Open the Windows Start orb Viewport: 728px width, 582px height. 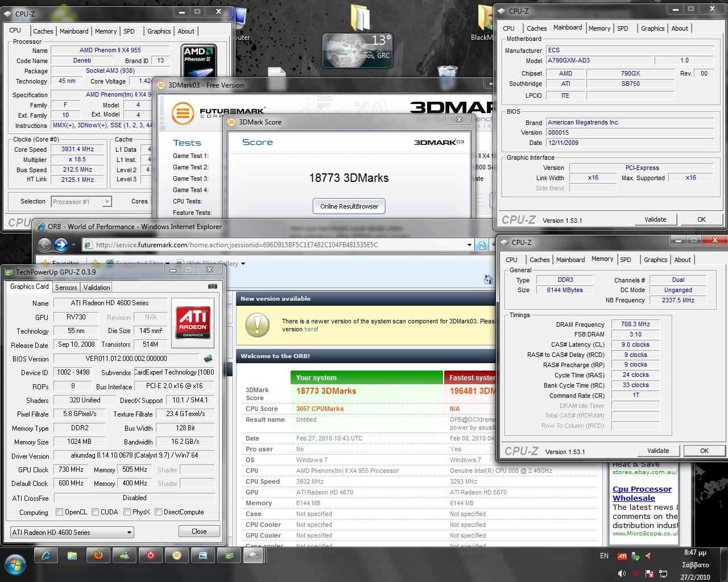[15, 564]
